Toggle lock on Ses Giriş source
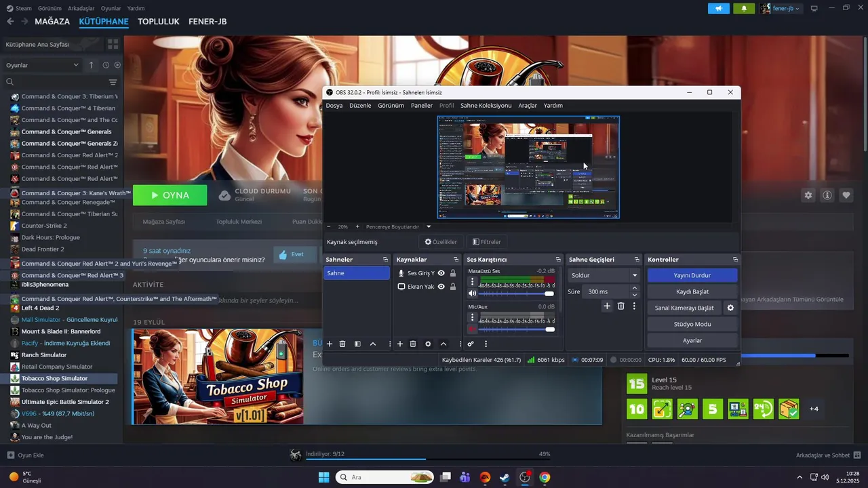The image size is (868, 488). [x=453, y=273]
